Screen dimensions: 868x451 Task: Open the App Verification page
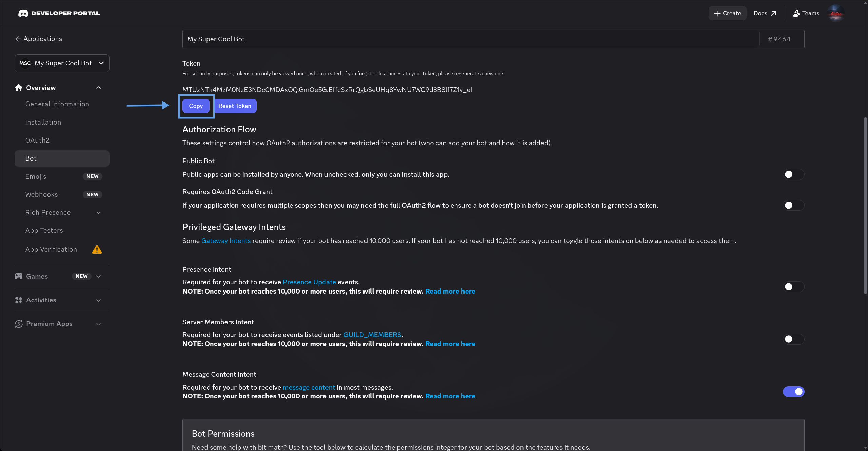coord(51,249)
